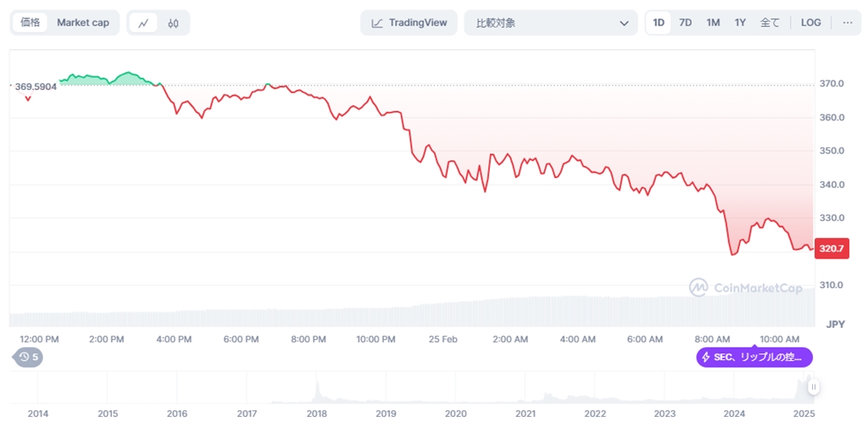Toggle LOG scale on chart
The image size is (868, 433).
click(811, 23)
